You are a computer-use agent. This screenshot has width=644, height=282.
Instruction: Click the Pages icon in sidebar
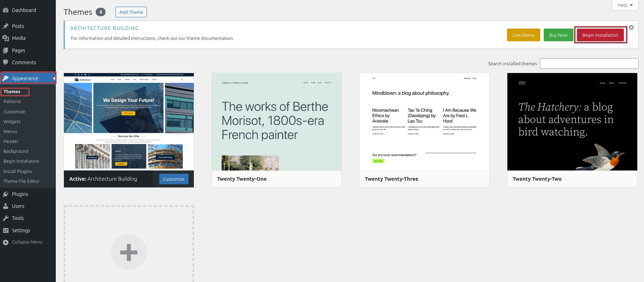6,50
